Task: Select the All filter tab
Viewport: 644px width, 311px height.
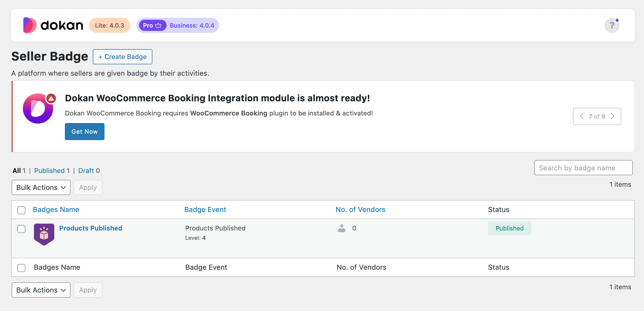Action: click(17, 171)
